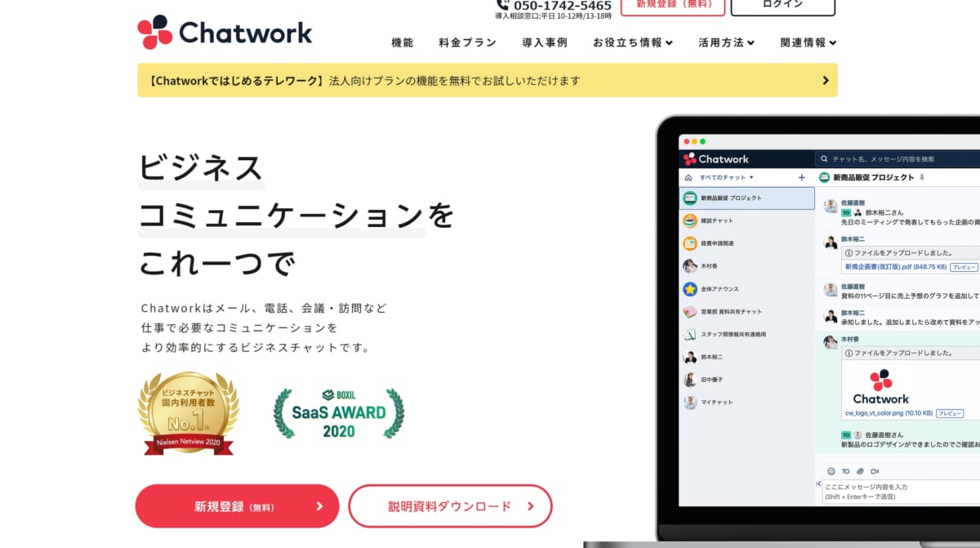Image resolution: width=980 pixels, height=548 pixels.
Task: Open the cw_logo_vt_color.png file link
Action: coord(888,414)
